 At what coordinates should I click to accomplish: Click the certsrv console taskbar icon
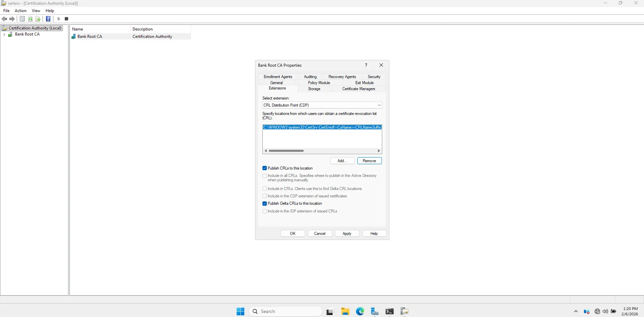[404, 311]
